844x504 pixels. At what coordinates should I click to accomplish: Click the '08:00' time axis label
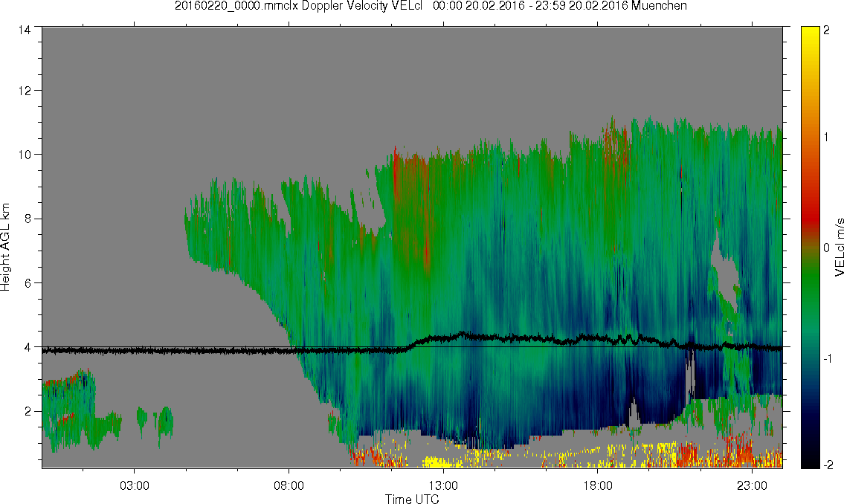[x=289, y=486]
